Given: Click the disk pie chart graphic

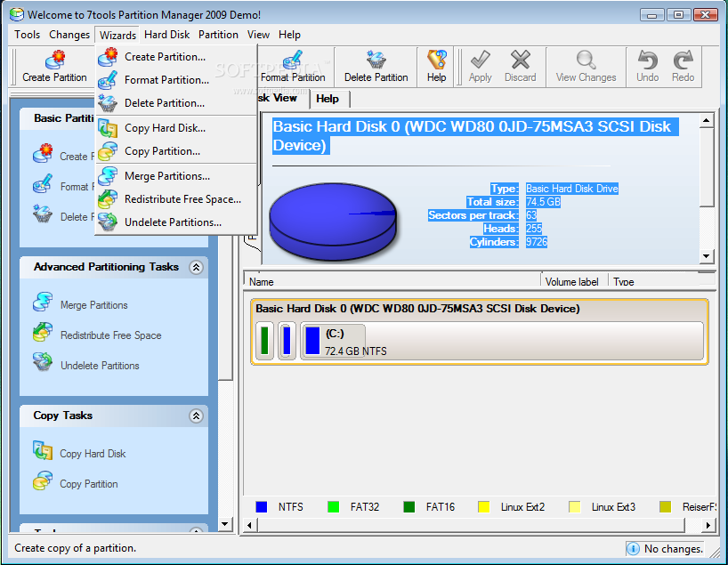Looking at the screenshot, I should [333, 222].
